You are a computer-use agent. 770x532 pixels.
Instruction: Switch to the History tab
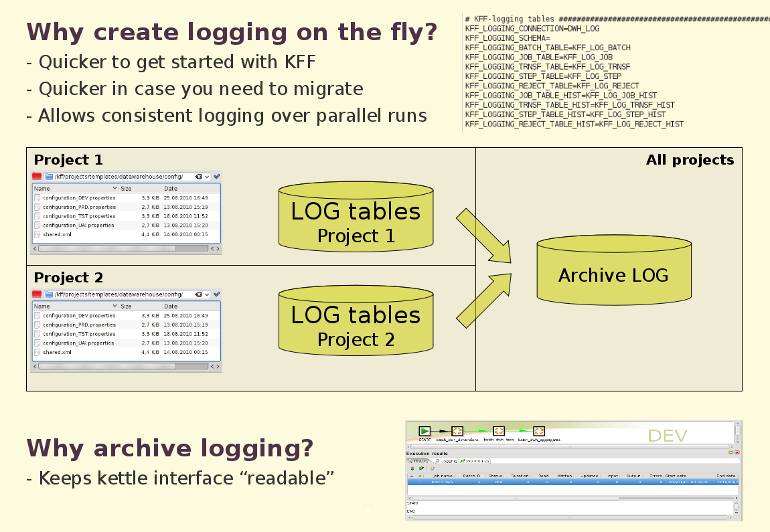(x=418, y=461)
